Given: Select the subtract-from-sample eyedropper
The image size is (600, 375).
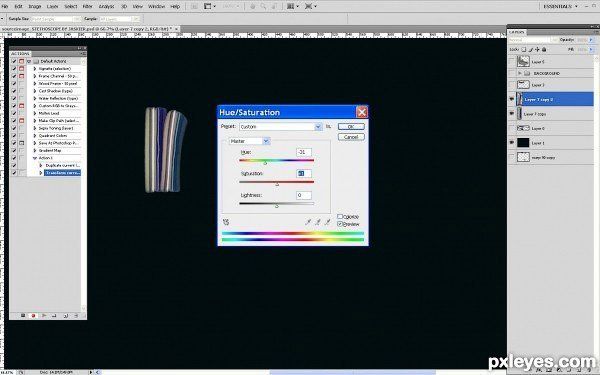Looking at the screenshot, I should point(328,222).
